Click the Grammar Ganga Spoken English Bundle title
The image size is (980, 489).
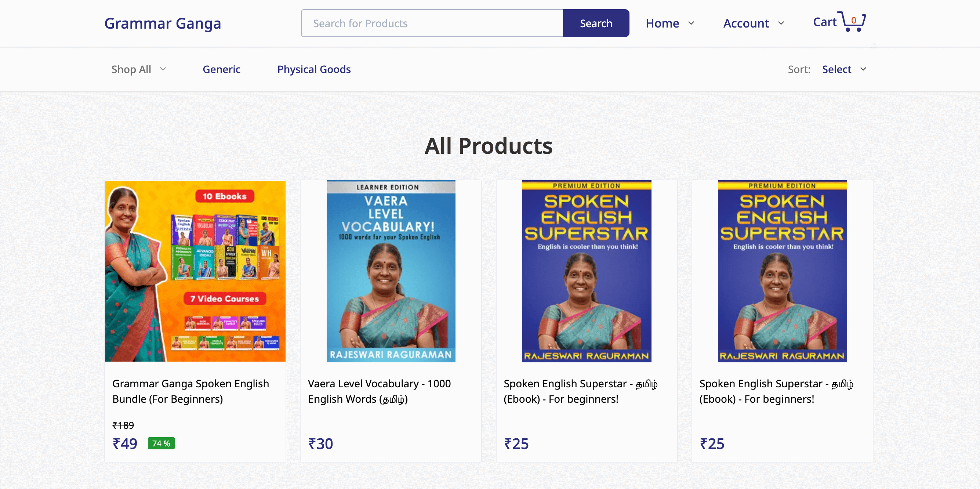pos(190,391)
